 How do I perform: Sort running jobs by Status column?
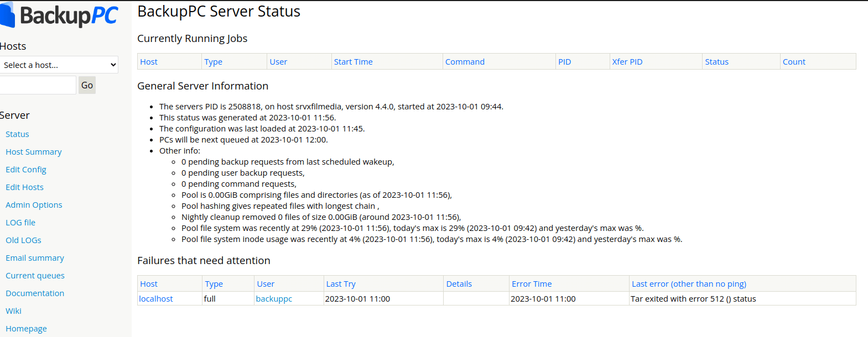[x=716, y=62]
